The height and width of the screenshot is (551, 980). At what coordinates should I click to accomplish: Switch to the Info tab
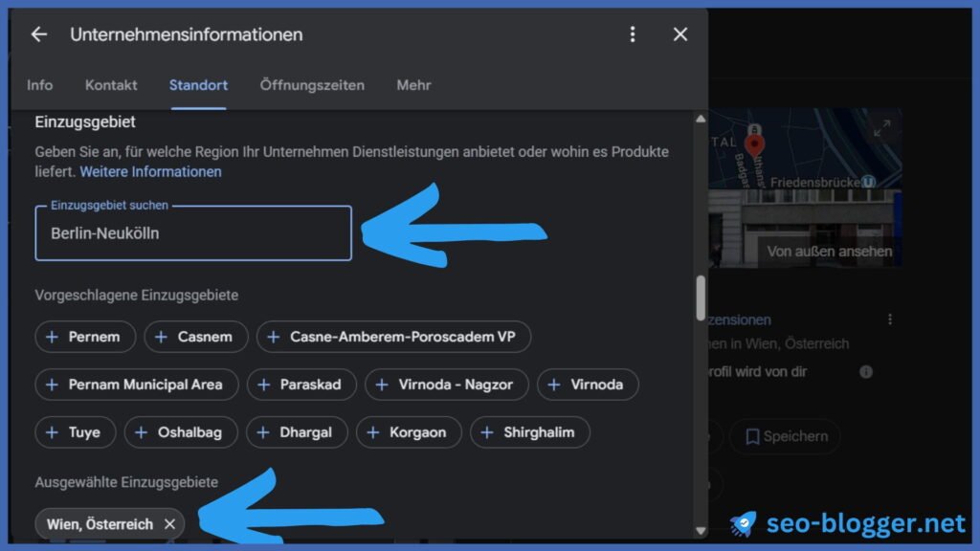40,85
